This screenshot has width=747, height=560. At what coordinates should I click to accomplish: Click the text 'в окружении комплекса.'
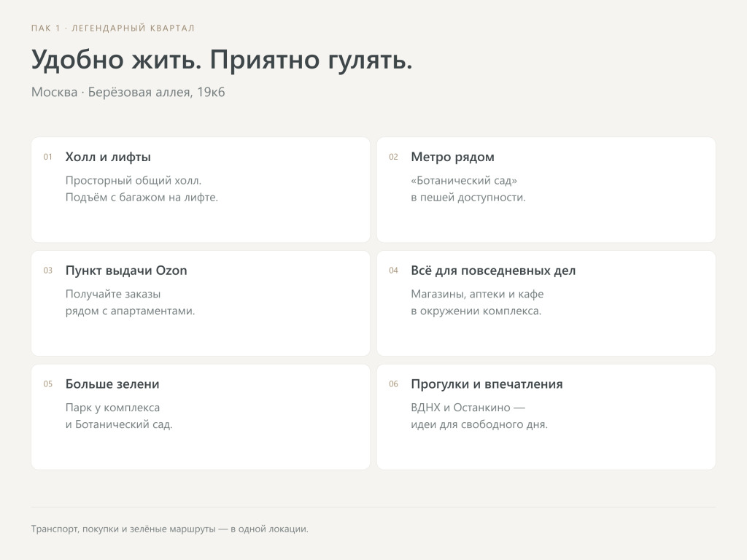(476, 311)
